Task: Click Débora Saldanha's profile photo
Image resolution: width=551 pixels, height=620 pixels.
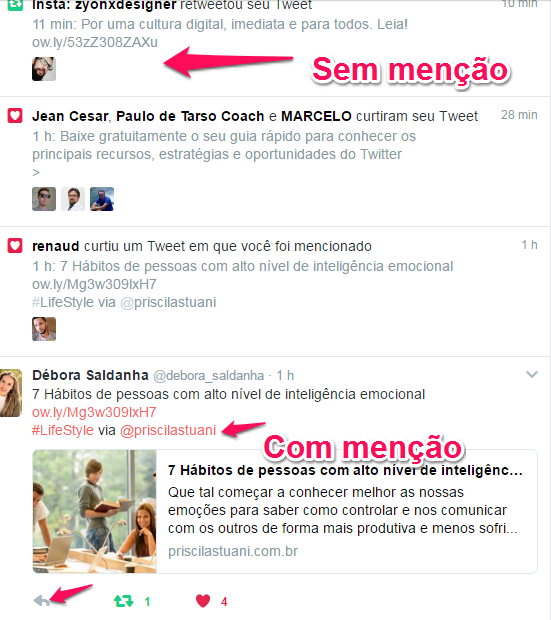Action: coord(11,393)
